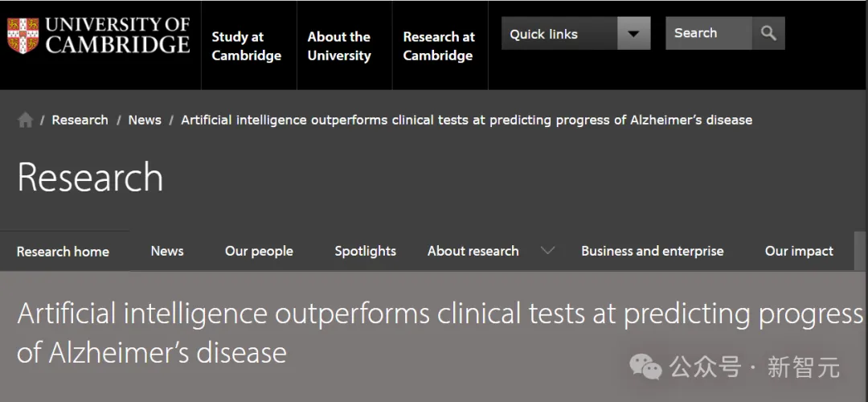Viewport: 868px width, 402px height.
Task: Go to the Spotlights tab
Action: tap(366, 251)
